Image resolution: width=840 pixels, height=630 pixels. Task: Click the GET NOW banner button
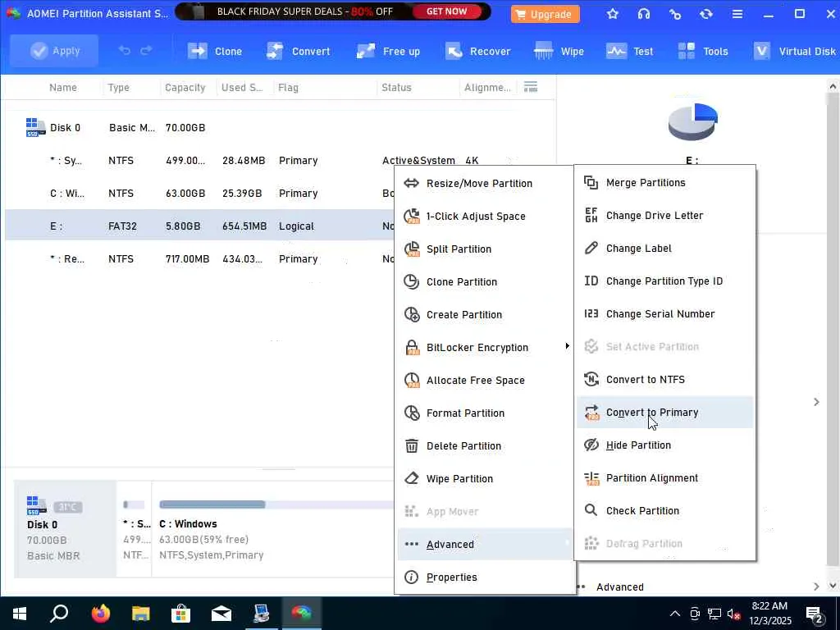click(x=447, y=11)
